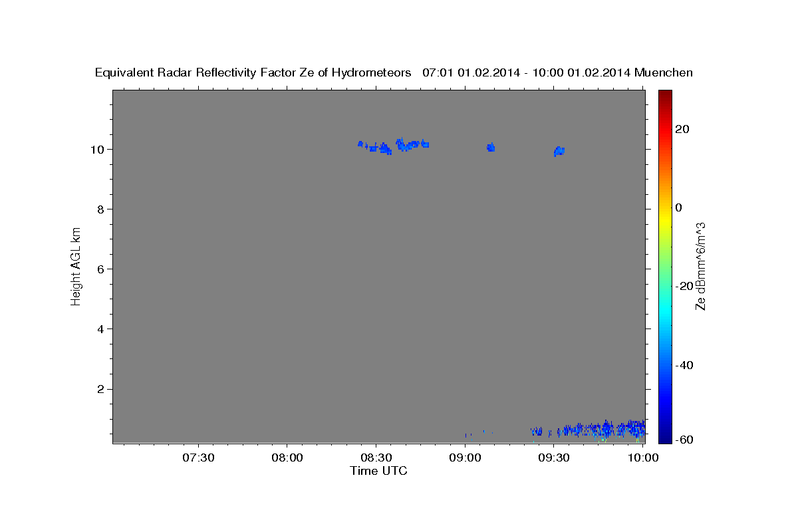Click the 09:00 time tick label

[465, 458]
